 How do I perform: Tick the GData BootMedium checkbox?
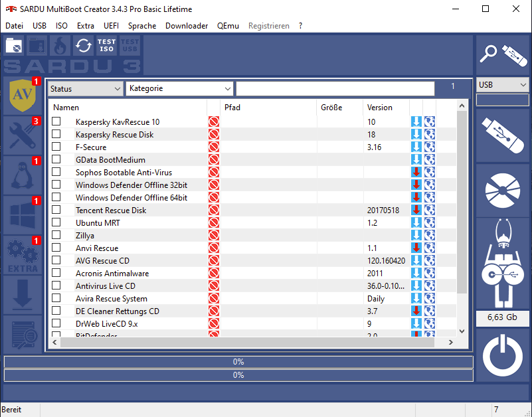coord(56,159)
